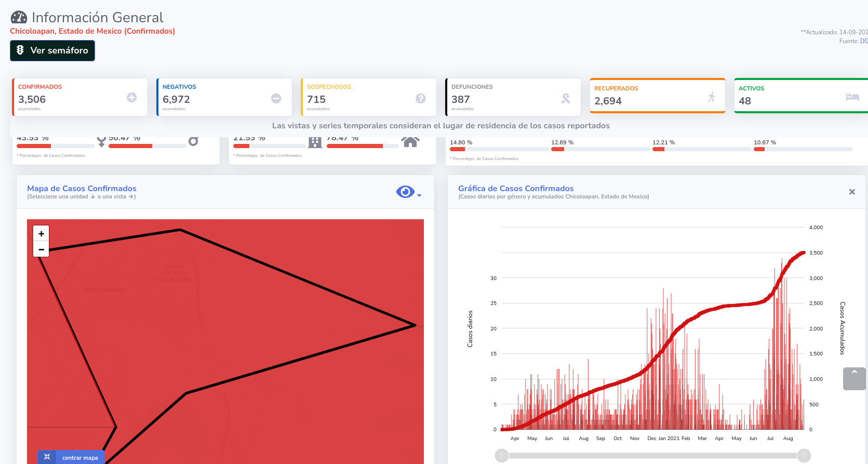Click the 6,972 negatives count

[x=177, y=99]
